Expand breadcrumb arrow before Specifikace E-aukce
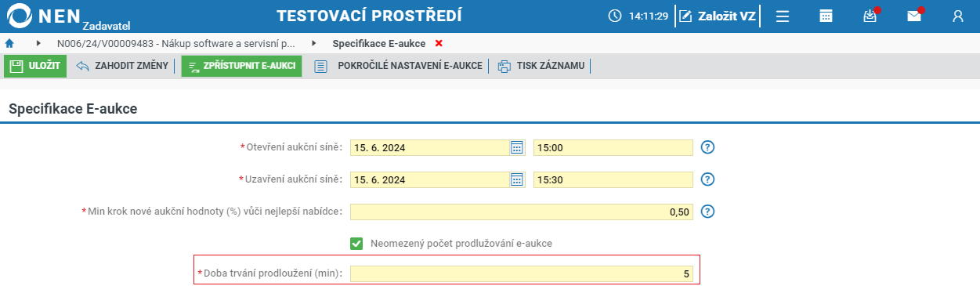Viewport: 980px width, 286px height. pos(314,43)
